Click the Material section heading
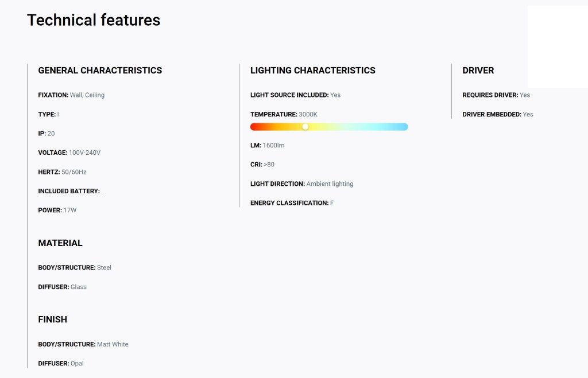This screenshot has width=588, height=378. pos(60,243)
